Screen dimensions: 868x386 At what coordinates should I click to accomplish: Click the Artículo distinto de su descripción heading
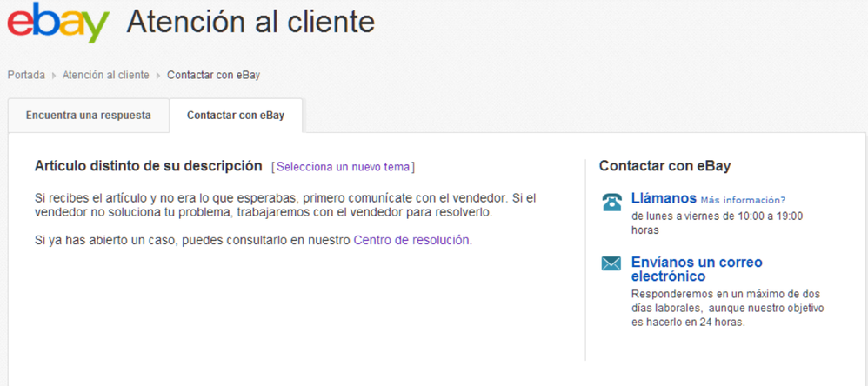148,166
